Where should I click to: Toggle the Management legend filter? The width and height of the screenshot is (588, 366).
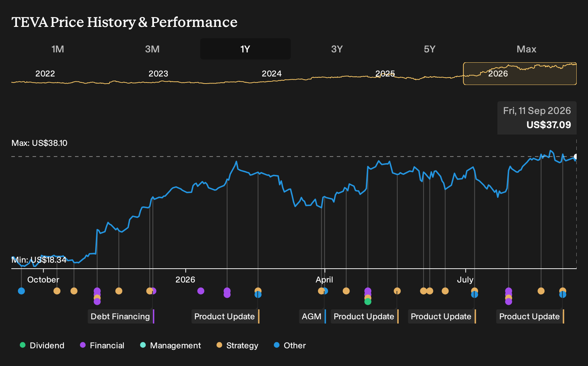(171, 345)
